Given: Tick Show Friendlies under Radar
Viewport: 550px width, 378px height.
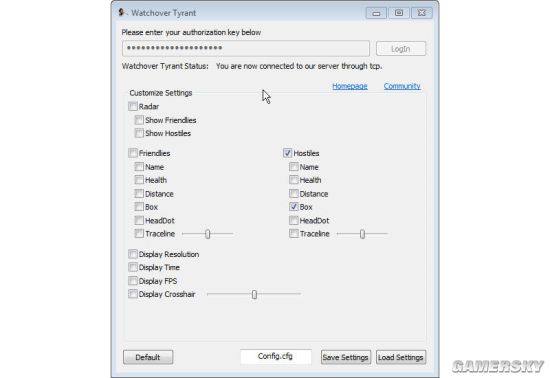Looking at the screenshot, I should point(139,120).
